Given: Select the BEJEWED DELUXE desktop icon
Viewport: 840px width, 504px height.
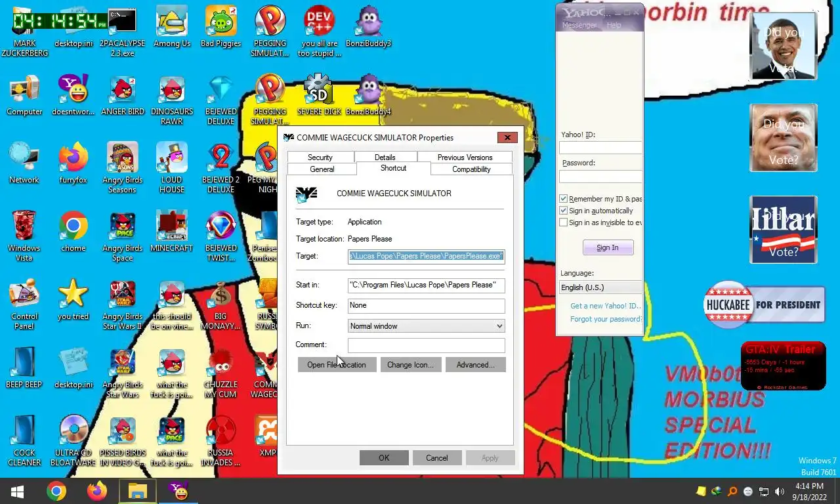Looking at the screenshot, I should tap(220, 100).
